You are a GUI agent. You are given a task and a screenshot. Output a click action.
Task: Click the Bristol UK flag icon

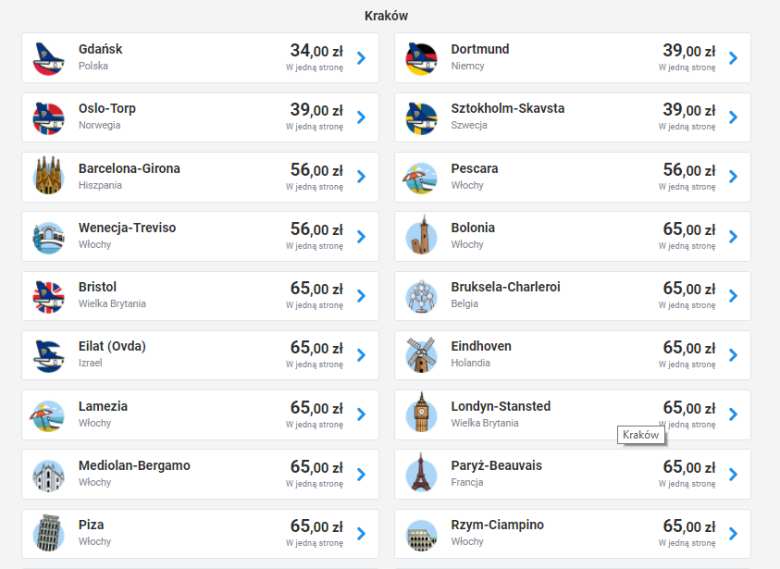pyautogui.click(x=48, y=296)
